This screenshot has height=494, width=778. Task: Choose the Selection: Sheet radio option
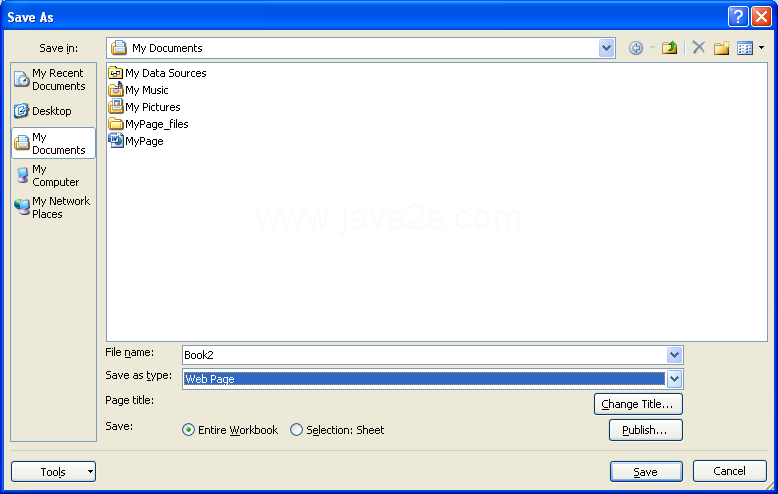(x=337, y=430)
